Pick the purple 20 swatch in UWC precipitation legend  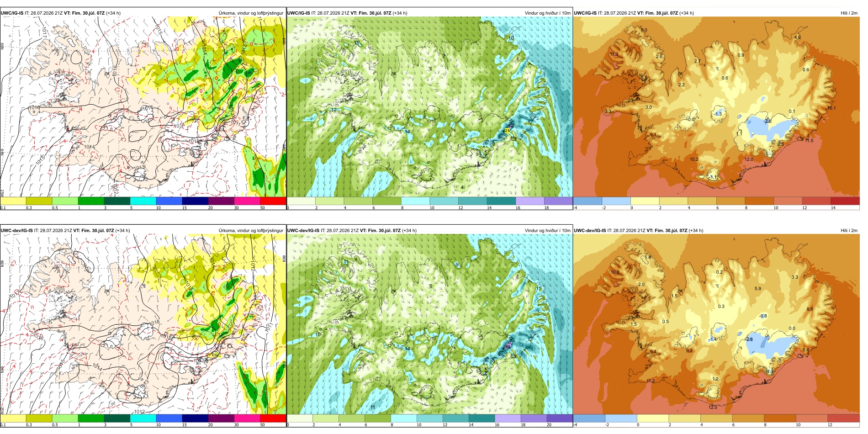coord(221,201)
